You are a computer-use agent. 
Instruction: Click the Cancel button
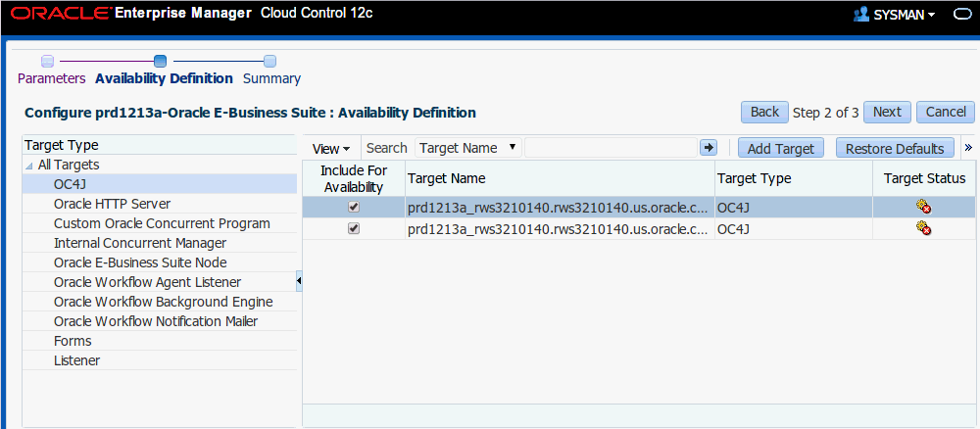point(946,112)
